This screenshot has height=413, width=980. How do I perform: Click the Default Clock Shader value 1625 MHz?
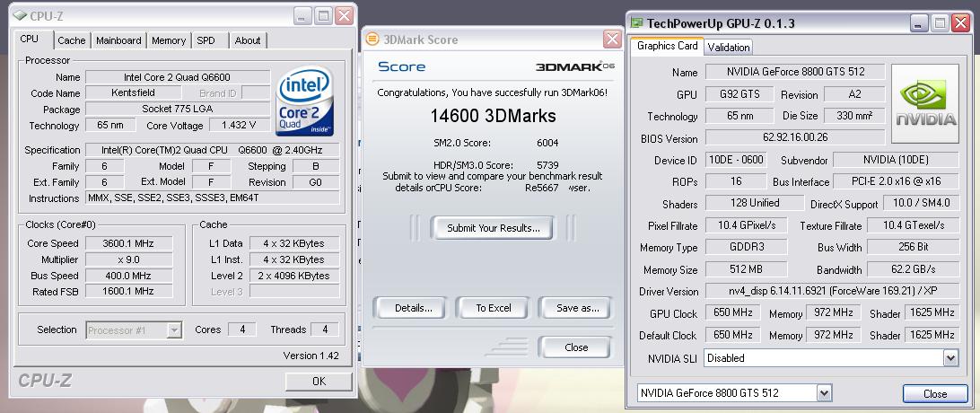coord(932,334)
